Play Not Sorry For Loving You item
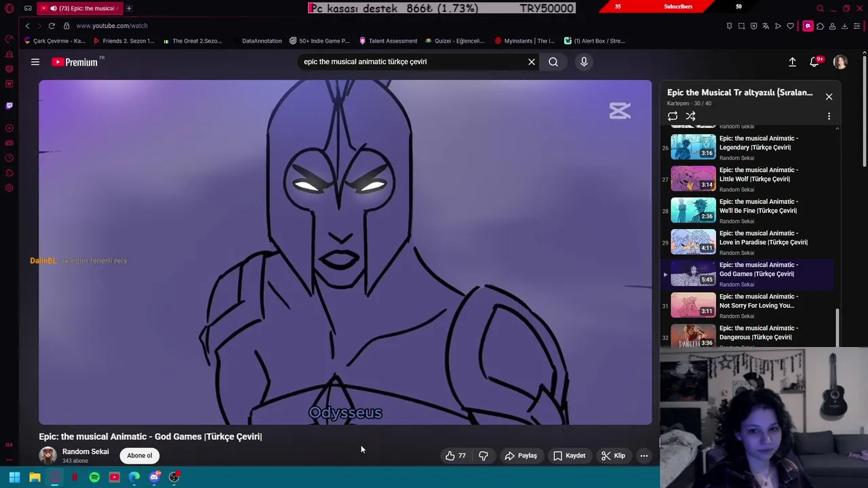The image size is (868, 488). click(x=749, y=305)
